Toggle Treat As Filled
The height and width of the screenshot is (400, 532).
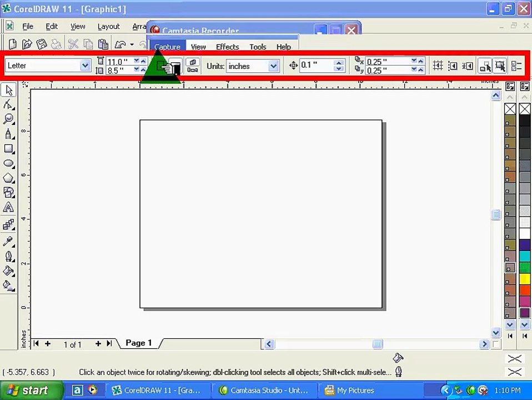(x=500, y=66)
